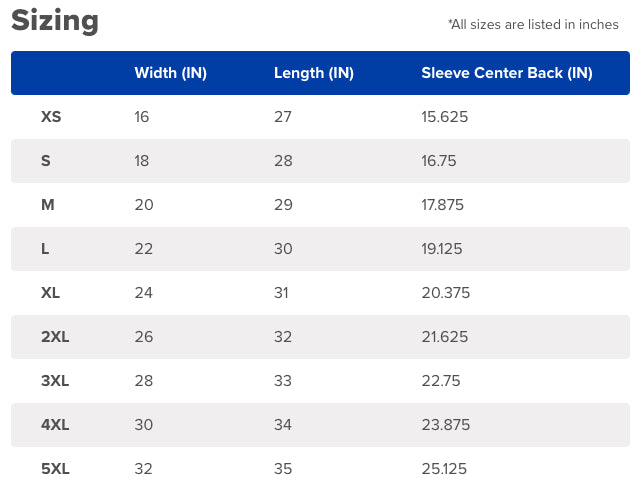Select the XS size row label
The width and height of the screenshot is (641, 493).
(51, 117)
